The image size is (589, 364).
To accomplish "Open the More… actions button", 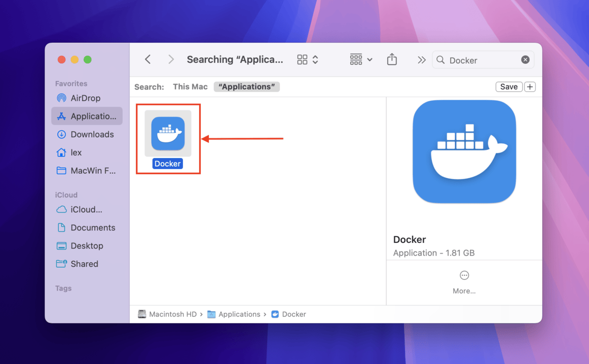I will tap(464, 282).
